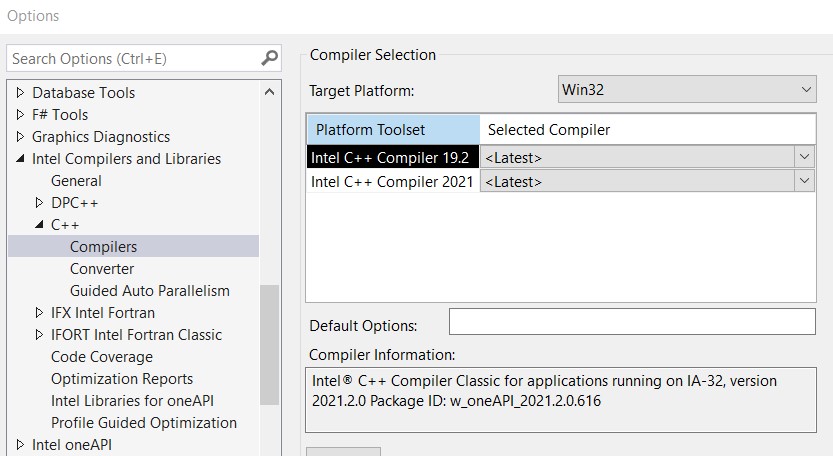Collapse Intel Compilers and Libraries node
Screen dimensions: 833x456
point(21,159)
